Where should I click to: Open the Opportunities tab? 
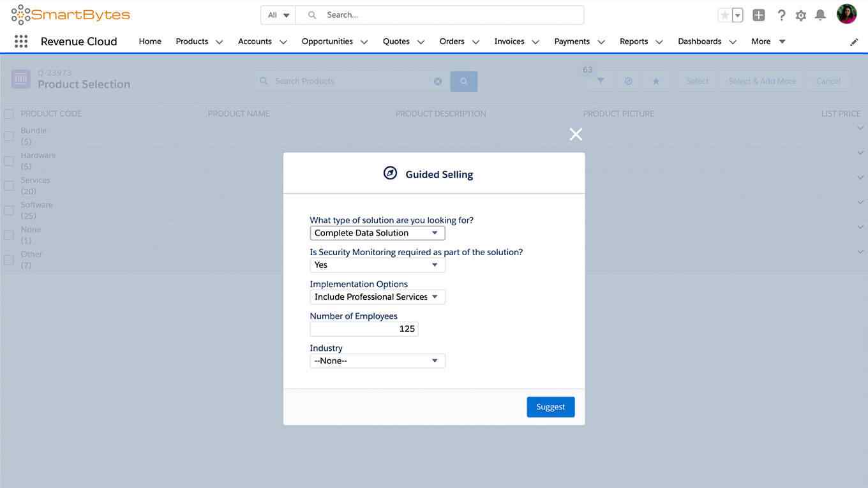[327, 41]
